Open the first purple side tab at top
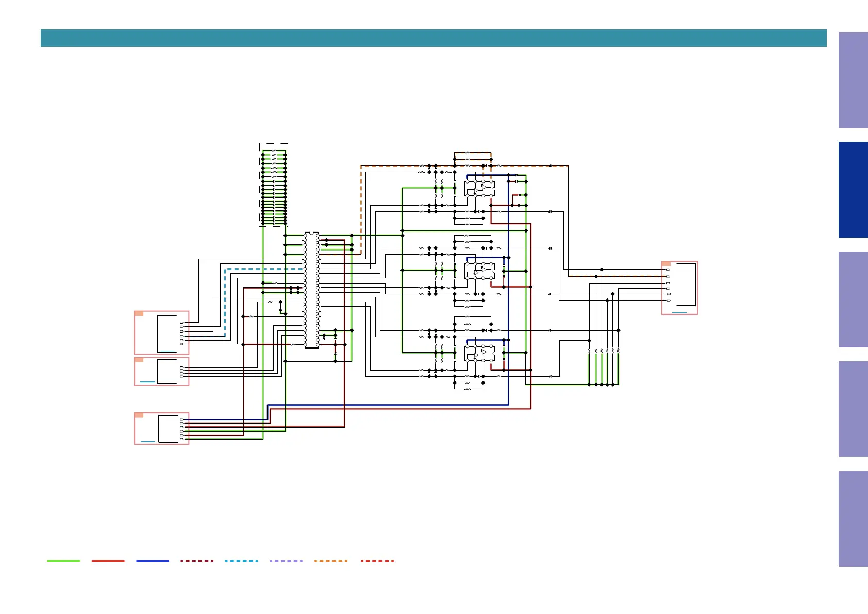 point(853,80)
